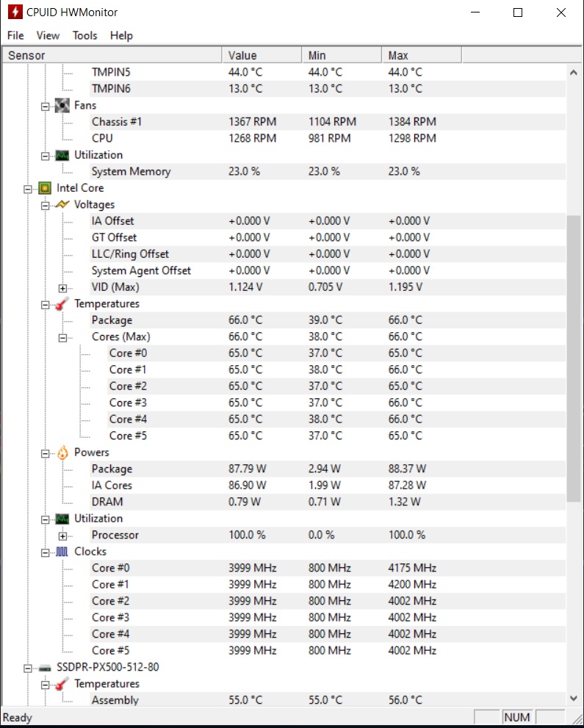Select the Package temperature row
This screenshot has height=728, width=584.
(112, 320)
